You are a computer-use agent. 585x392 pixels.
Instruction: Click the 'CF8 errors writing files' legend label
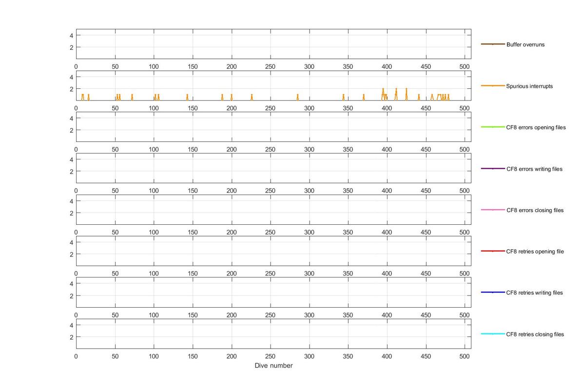click(x=534, y=169)
